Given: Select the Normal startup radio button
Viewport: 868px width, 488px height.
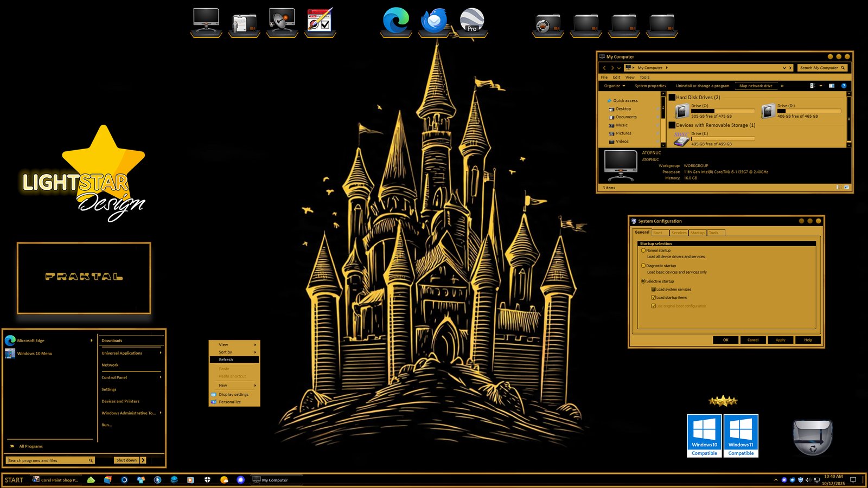Looking at the screenshot, I should (x=643, y=251).
